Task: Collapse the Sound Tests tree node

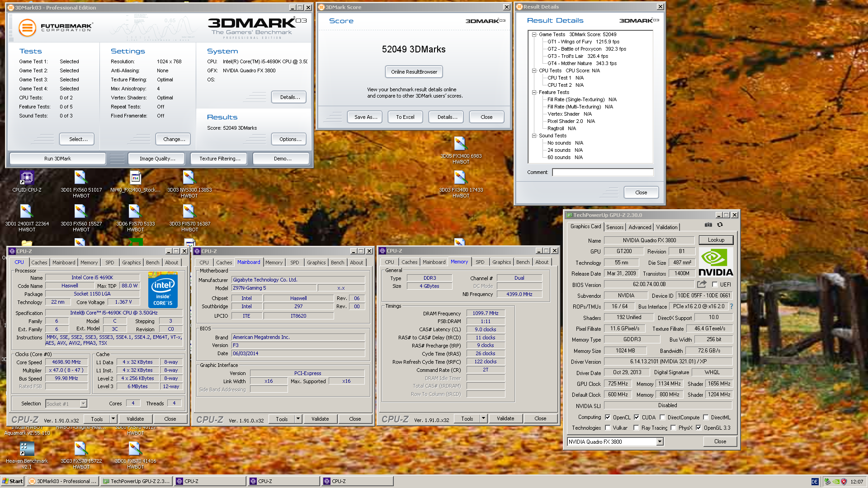Action: tap(534, 136)
